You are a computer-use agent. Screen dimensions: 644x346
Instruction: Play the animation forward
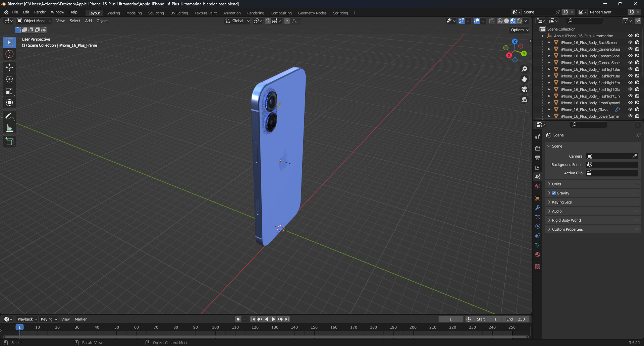pos(273,319)
